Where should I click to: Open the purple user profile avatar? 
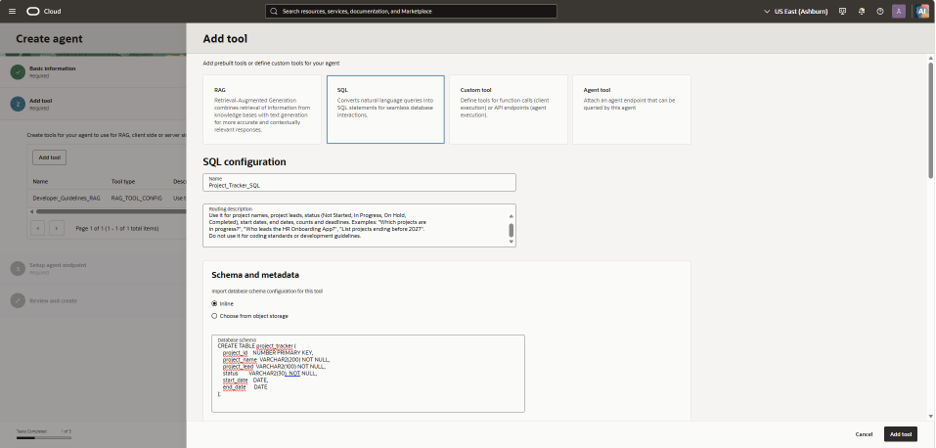[898, 11]
